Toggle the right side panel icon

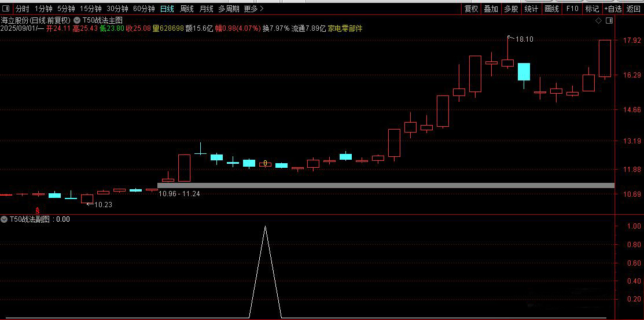click(x=609, y=20)
